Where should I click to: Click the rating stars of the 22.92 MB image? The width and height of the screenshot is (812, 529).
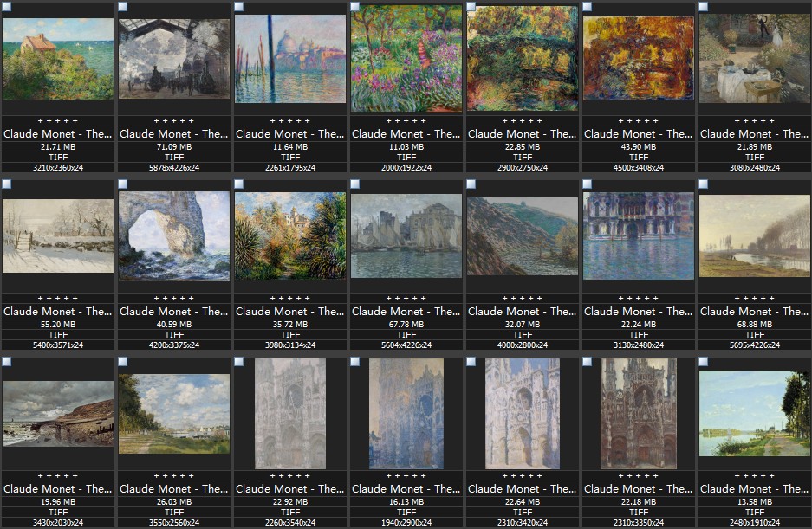point(290,475)
